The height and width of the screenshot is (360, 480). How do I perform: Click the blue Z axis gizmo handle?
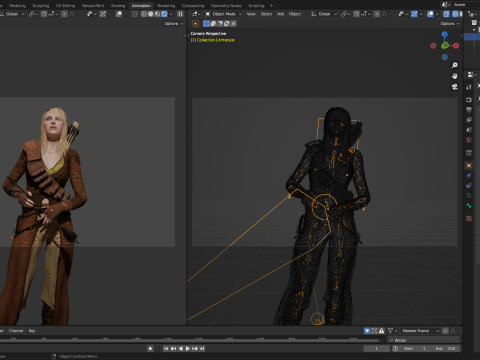445,34
